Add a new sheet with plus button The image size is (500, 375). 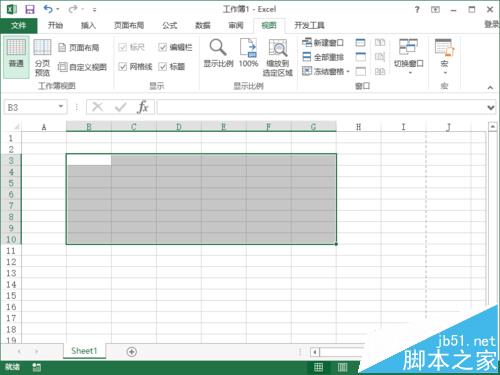(x=132, y=352)
